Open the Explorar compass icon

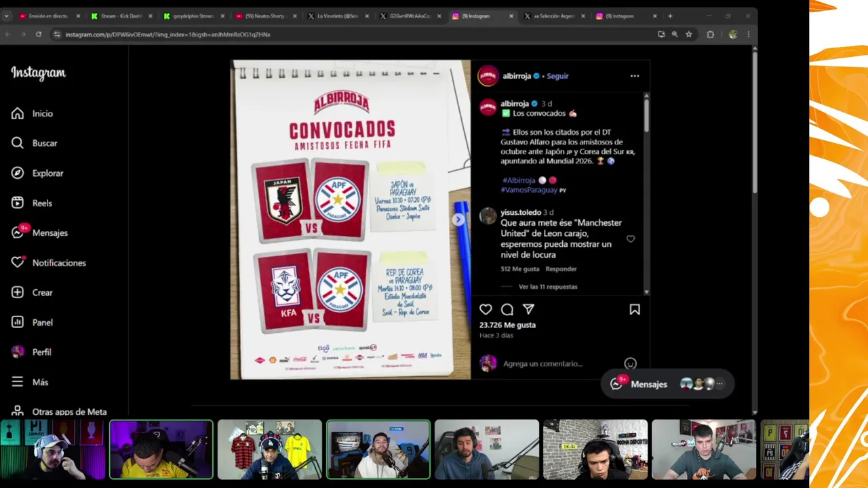pyautogui.click(x=18, y=173)
